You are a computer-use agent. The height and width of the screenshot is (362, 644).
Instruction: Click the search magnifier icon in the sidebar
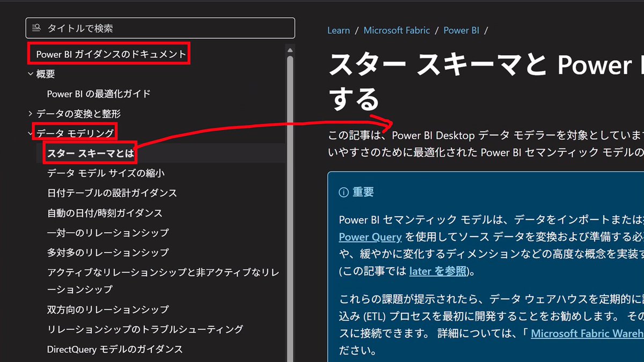tap(36, 28)
